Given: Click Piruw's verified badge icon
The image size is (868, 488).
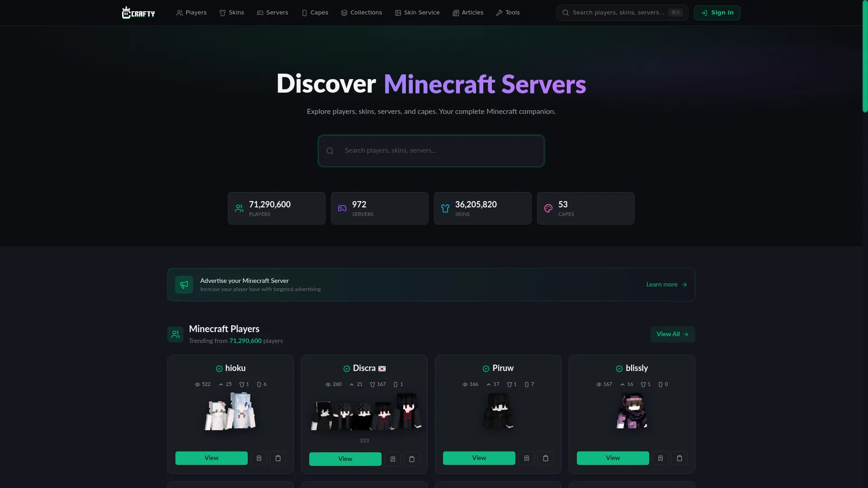Looking at the screenshot, I should 486,369.
